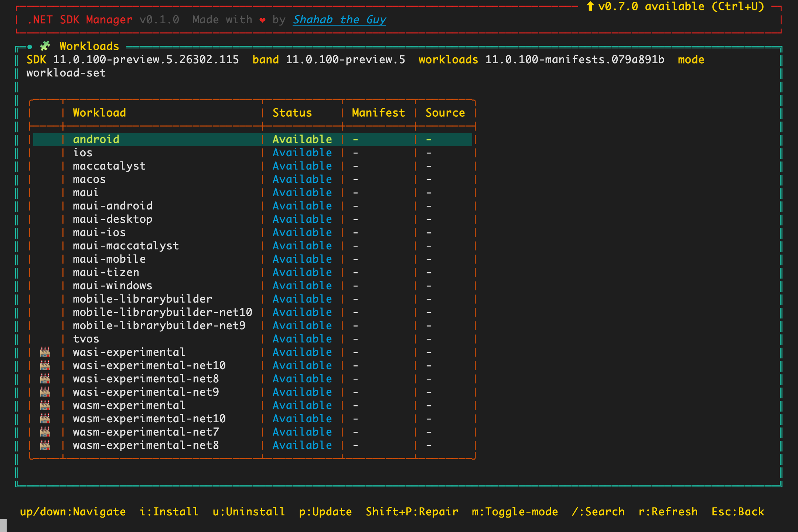Screen dimensions: 798x532
Task: Click the v0.7.0 available update notice
Action: pyautogui.click(x=675, y=6)
